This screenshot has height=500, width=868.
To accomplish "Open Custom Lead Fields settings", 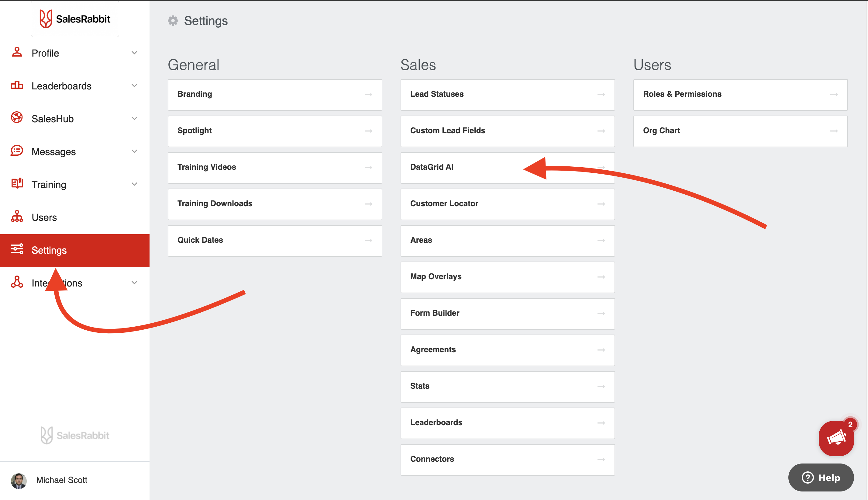I will [x=508, y=131].
